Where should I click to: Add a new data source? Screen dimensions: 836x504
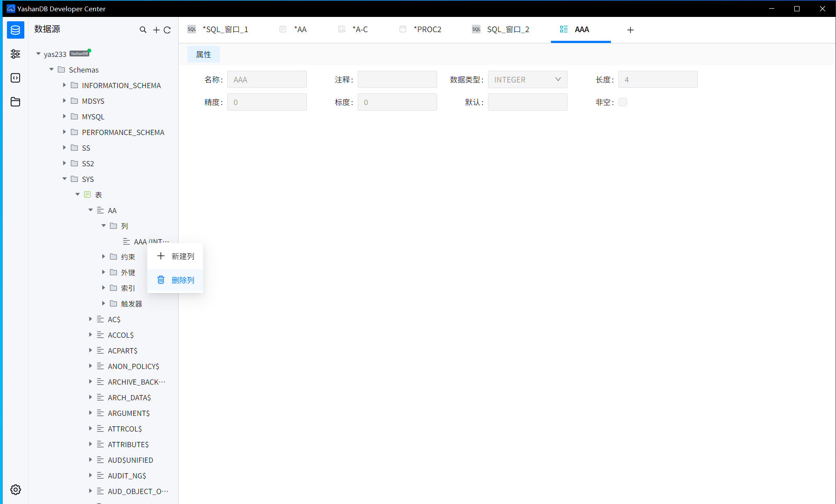pos(156,30)
